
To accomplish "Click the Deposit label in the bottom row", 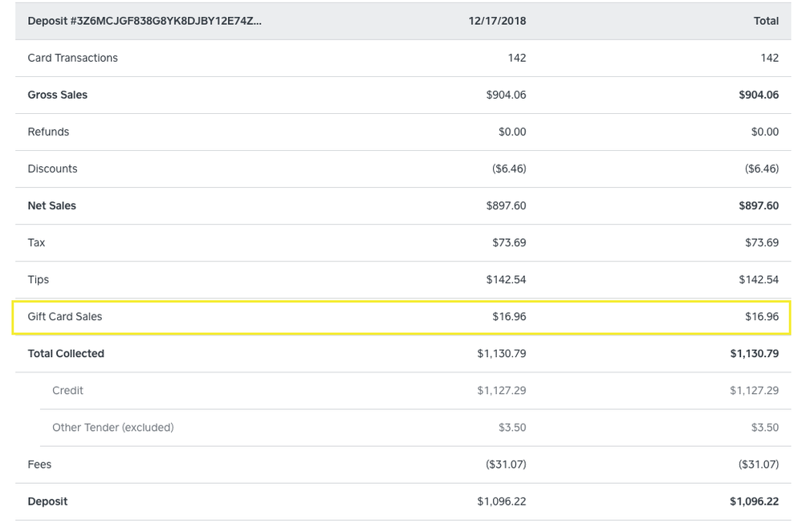I will pos(47,501).
